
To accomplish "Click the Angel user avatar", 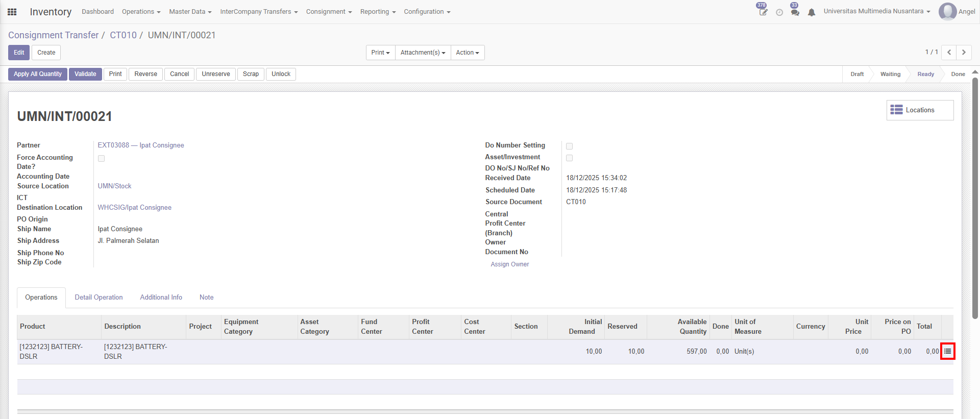I will 947,11.
